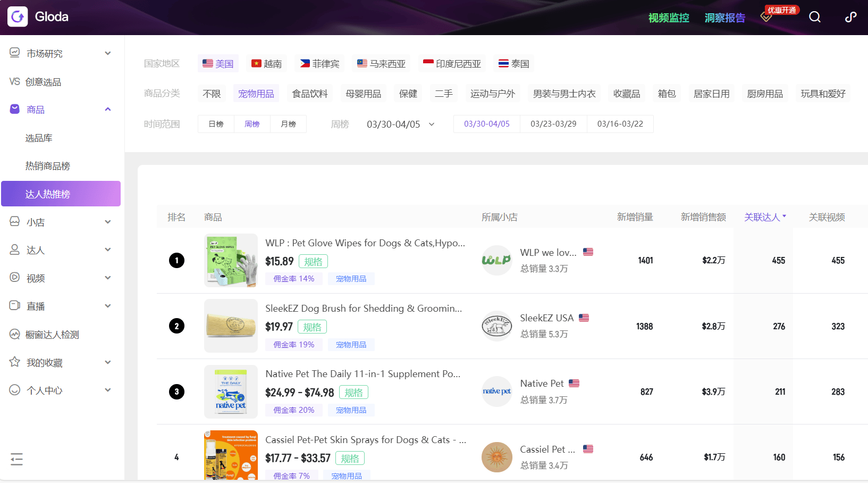Select 泰国 as country

point(513,64)
